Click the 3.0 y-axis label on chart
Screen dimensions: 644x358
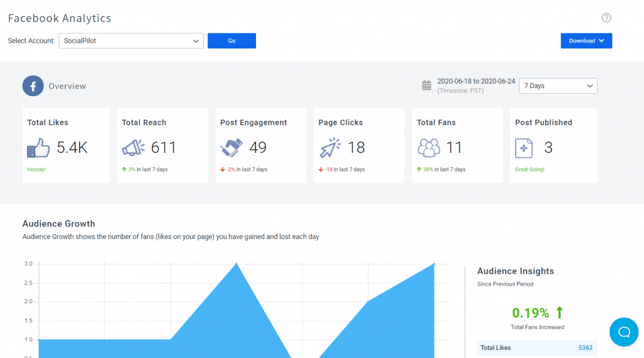28,264
